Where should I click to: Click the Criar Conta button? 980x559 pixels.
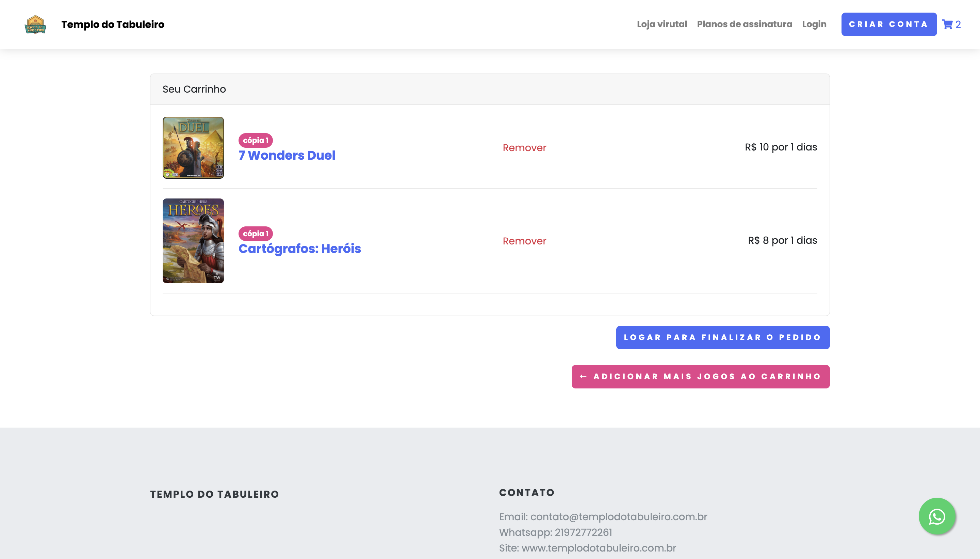[x=889, y=24]
